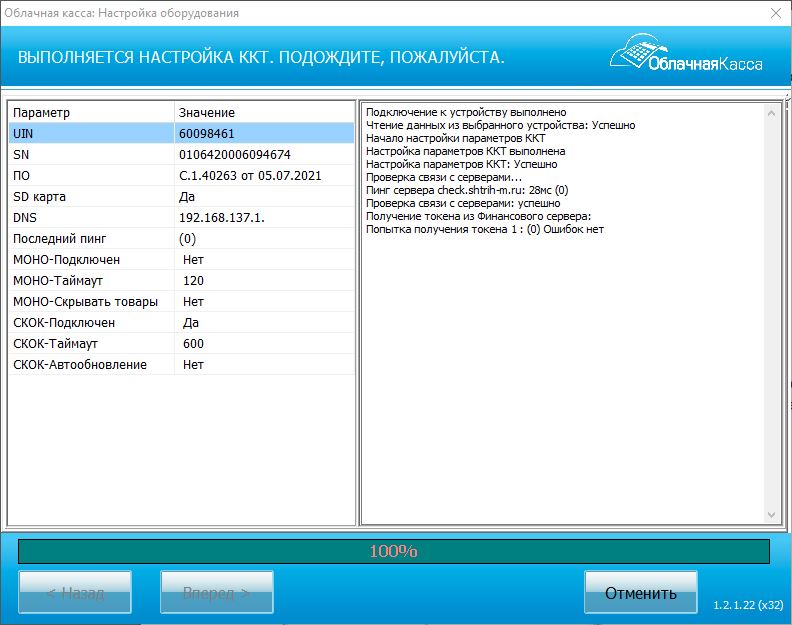Click the log scrollbar down arrow
This screenshot has height=625, width=792.
[x=771, y=514]
